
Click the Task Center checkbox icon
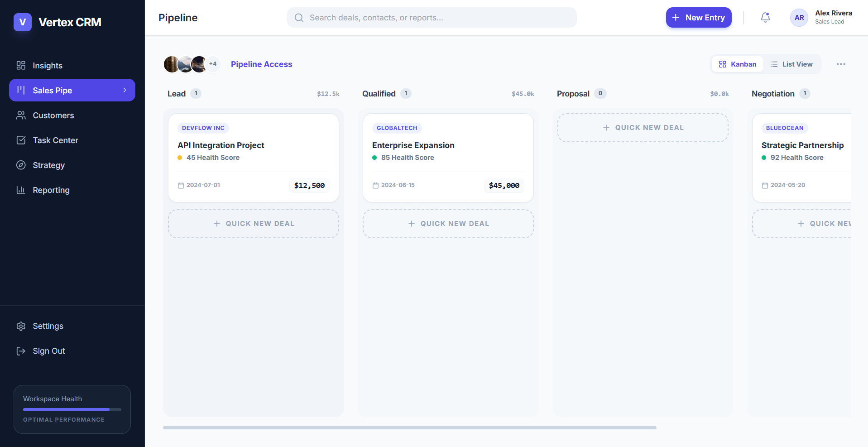point(21,140)
